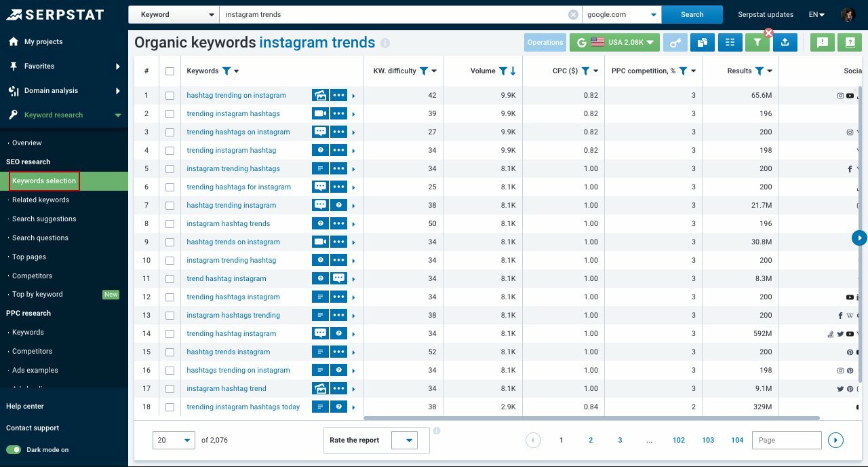Toggle the Dark mode switch
The width and height of the screenshot is (868, 467).
(15, 449)
